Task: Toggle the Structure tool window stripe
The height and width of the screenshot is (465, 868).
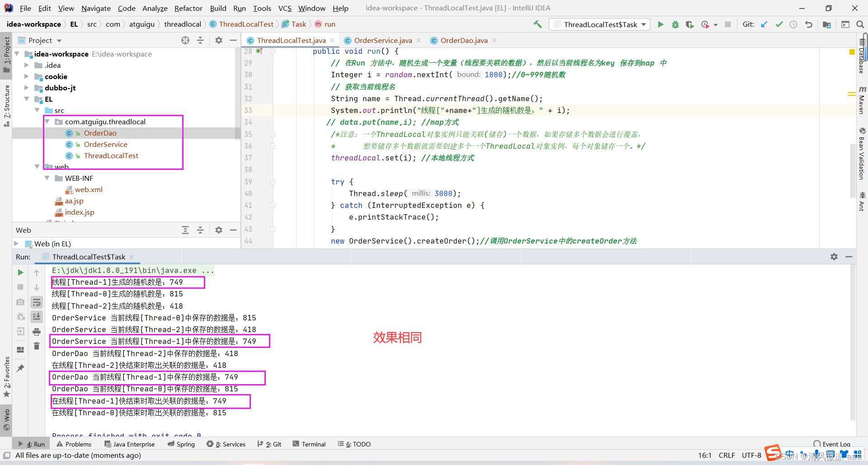Action: pyautogui.click(x=6, y=105)
